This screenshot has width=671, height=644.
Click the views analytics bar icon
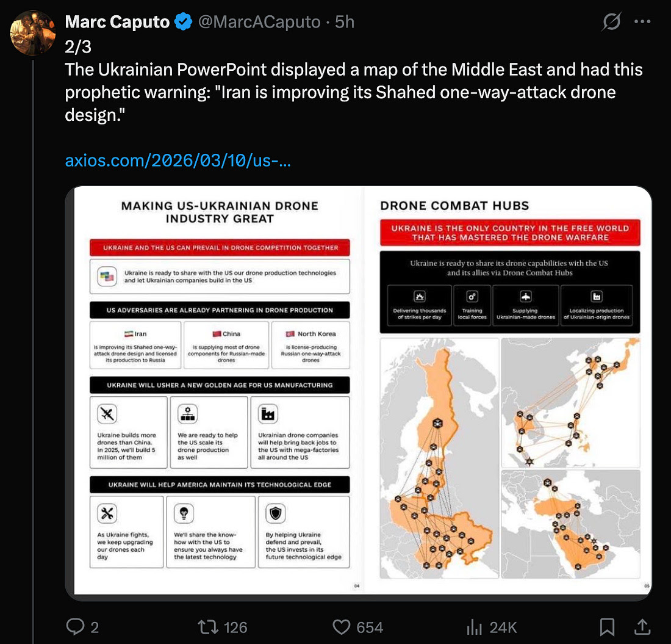coord(474,627)
